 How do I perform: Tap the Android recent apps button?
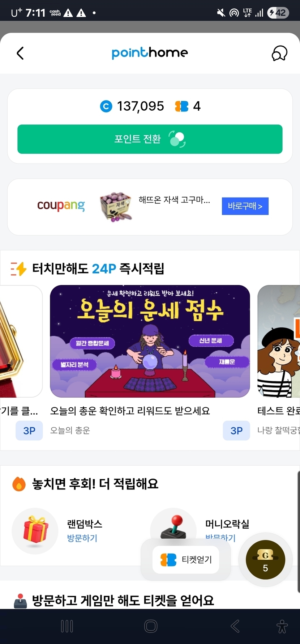point(67,626)
